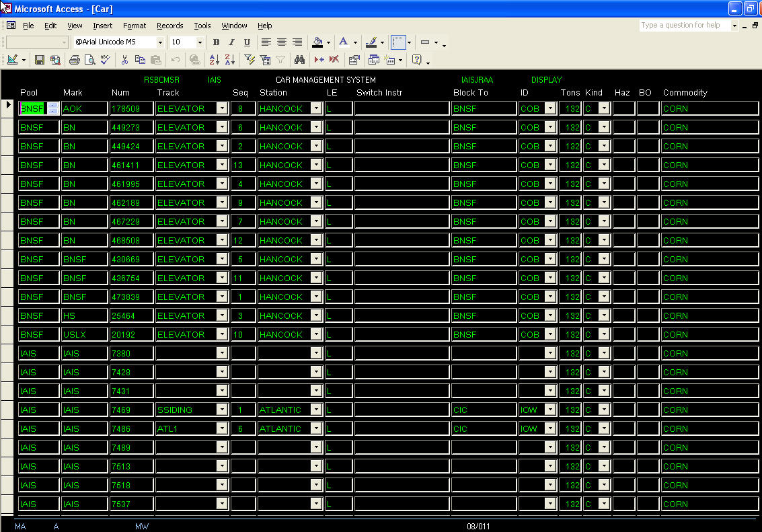
Task: Click the New Object AutoForm icon
Action: pyautogui.click(x=390, y=60)
